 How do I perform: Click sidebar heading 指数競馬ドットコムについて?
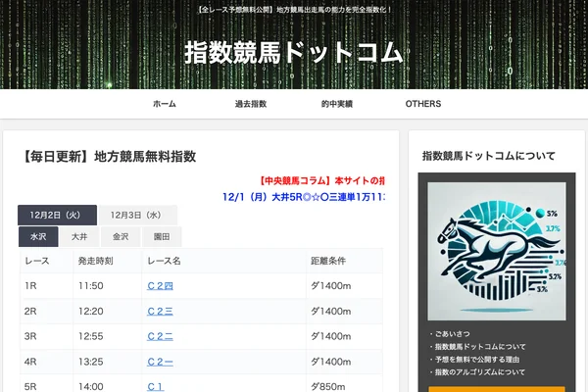pyautogui.click(x=489, y=156)
